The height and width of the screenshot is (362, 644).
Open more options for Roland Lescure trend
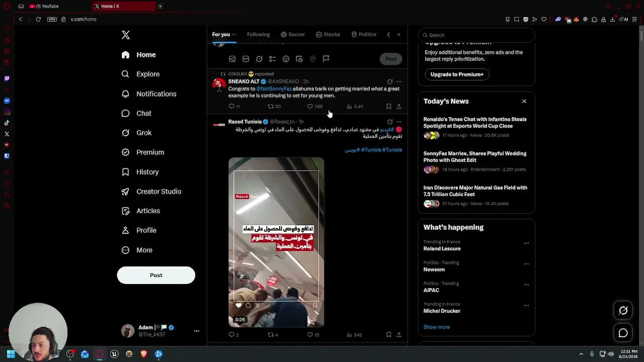pos(526,243)
